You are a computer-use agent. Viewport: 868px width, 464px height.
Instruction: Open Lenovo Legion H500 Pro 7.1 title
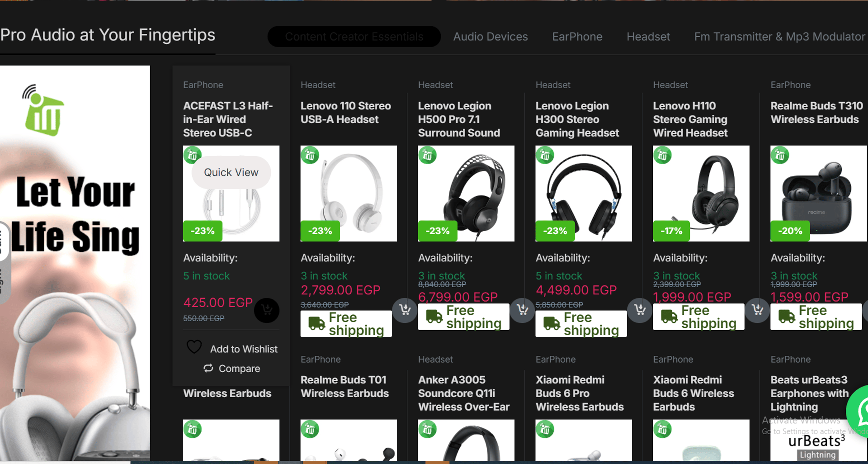(459, 119)
